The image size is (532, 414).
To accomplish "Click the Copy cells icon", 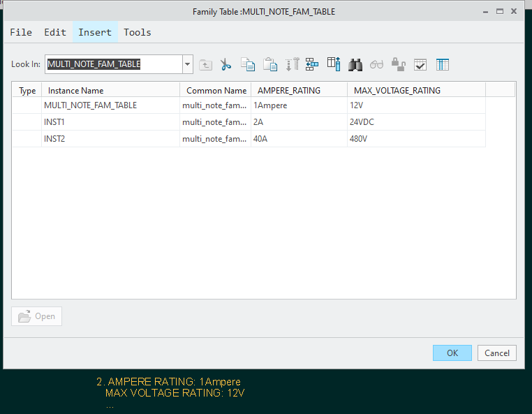I will pyautogui.click(x=248, y=64).
